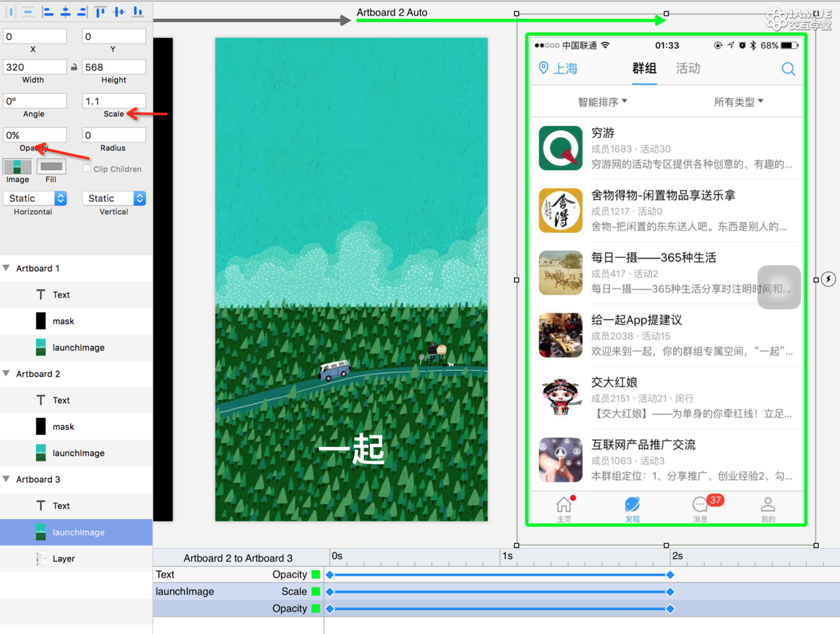Align selected layers to left edges
840x634 pixels.
point(48,12)
